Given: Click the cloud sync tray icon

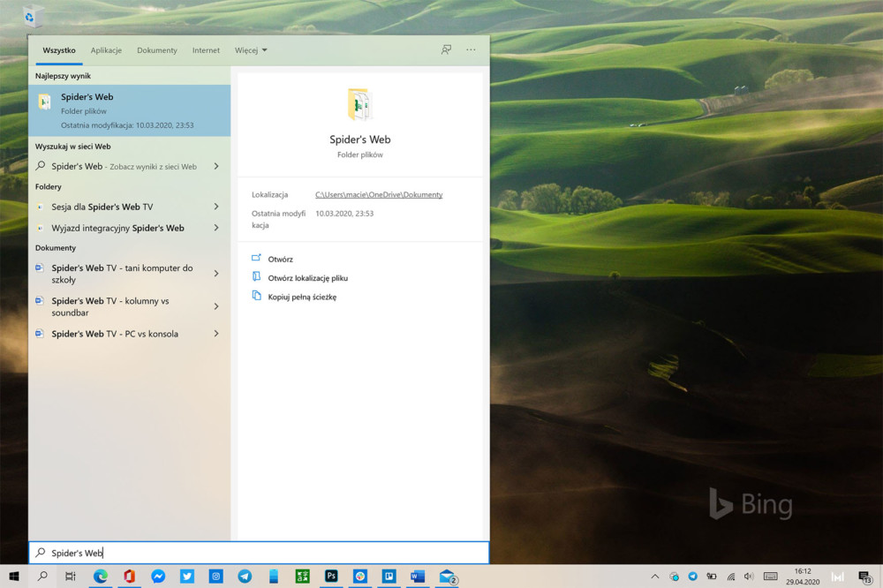Looking at the screenshot, I should pyautogui.click(x=674, y=577).
